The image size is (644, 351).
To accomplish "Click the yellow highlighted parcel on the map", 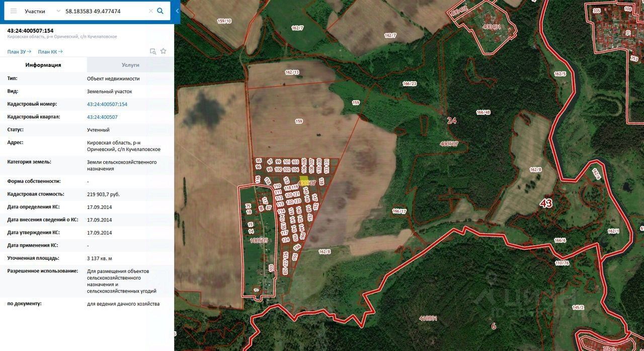I will coord(304,180).
